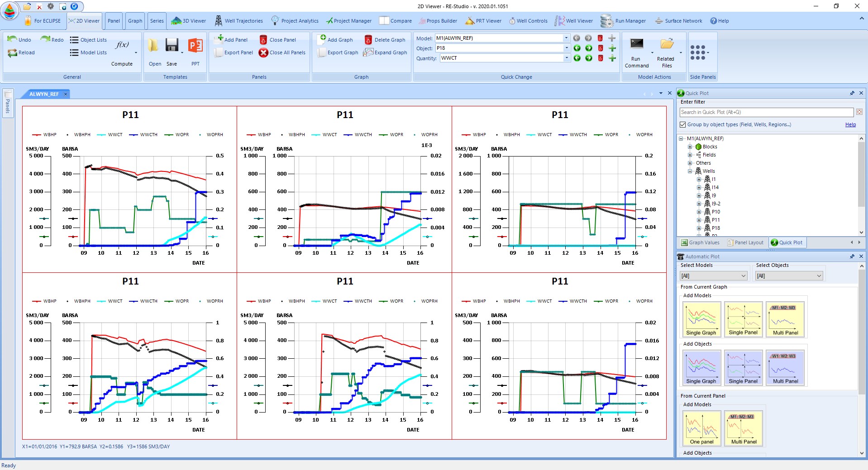Click the PPT export icon
This screenshot has width=868, height=470.
[x=195, y=45]
